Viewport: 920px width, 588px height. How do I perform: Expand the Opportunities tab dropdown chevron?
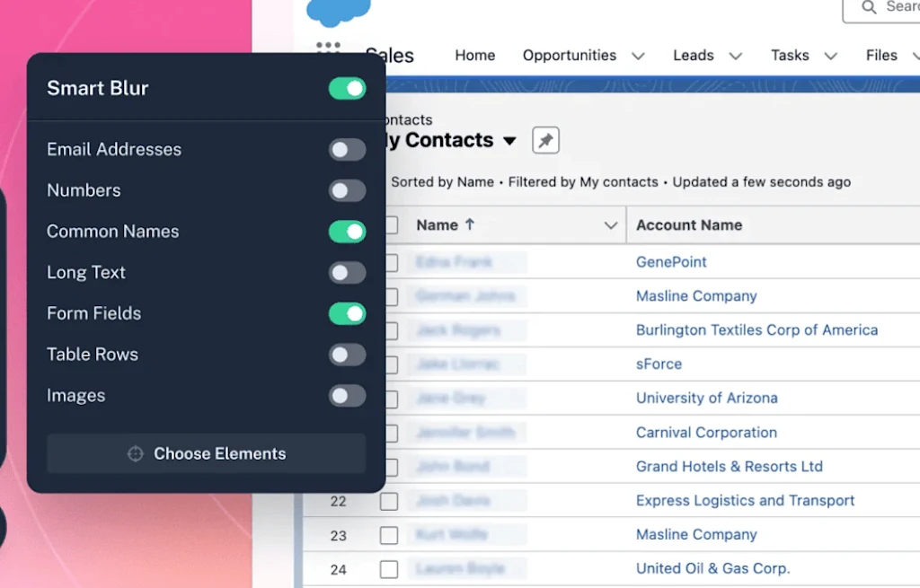[x=638, y=57]
